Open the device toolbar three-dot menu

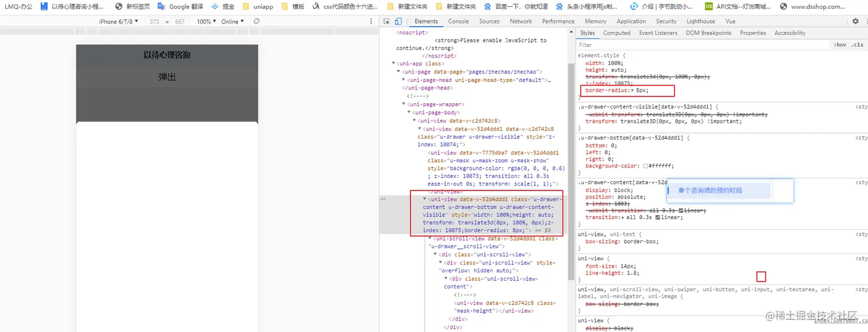371,21
